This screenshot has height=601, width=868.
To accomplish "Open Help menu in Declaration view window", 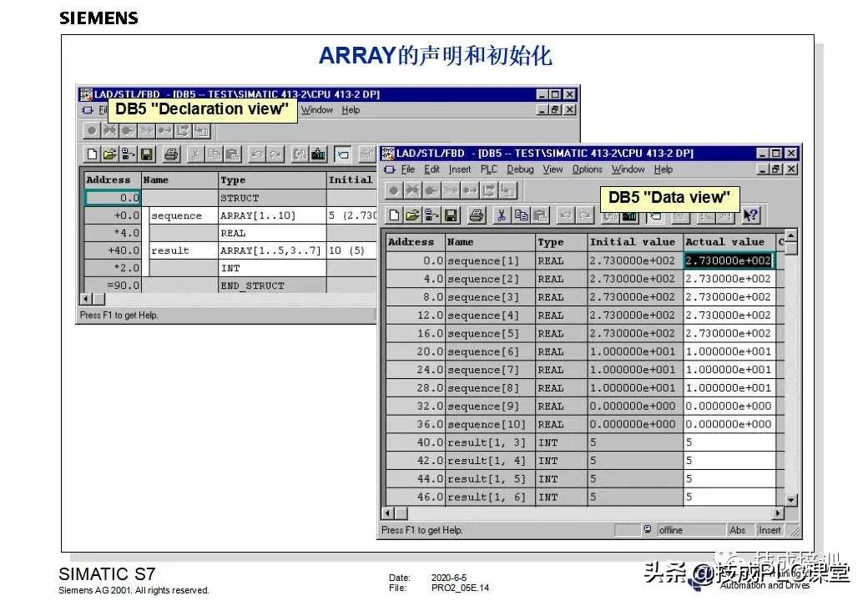I will (351, 109).
